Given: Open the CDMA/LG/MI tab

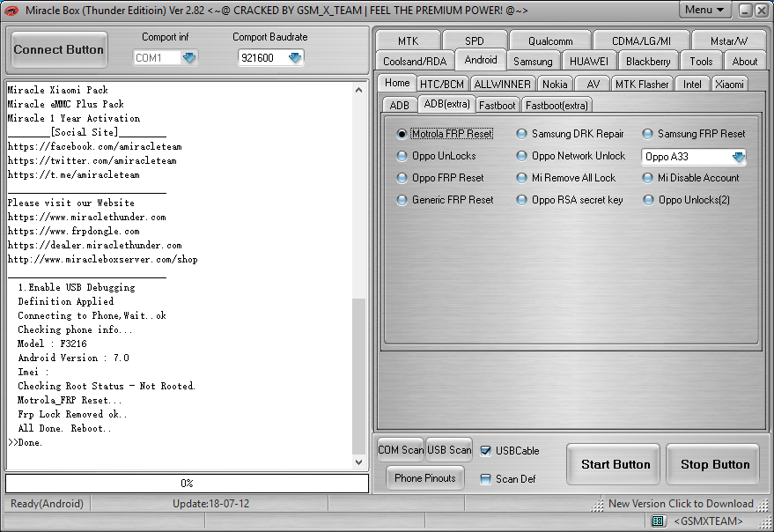Looking at the screenshot, I should click(641, 41).
